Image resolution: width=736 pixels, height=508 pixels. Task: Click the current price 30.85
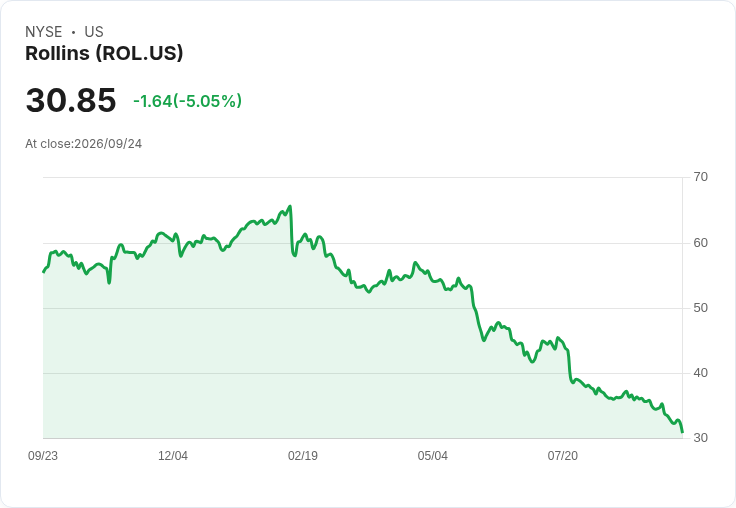[x=71, y=100]
